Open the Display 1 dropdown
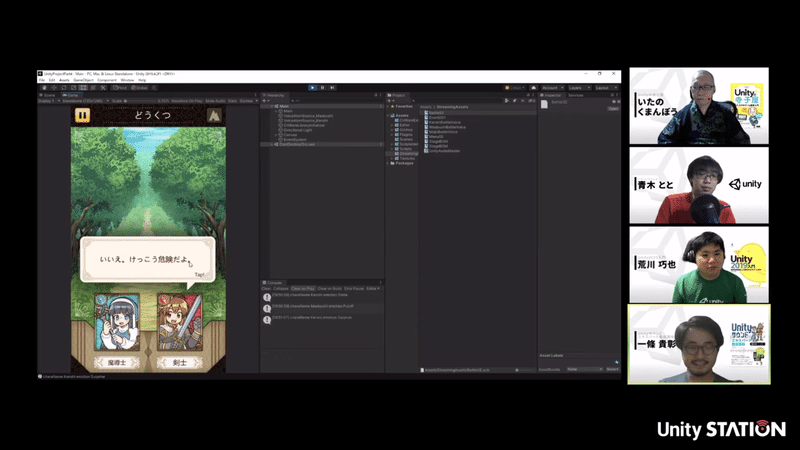The height and width of the screenshot is (450, 800). 49,101
